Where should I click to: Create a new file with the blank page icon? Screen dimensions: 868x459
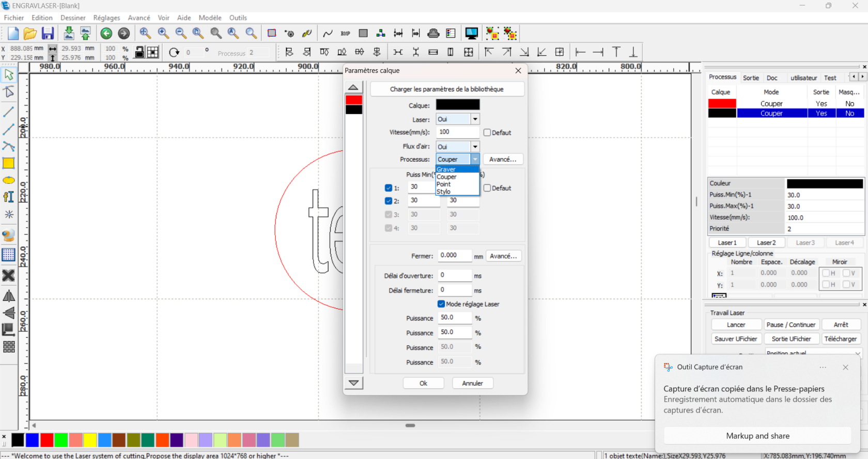(x=13, y=34)
